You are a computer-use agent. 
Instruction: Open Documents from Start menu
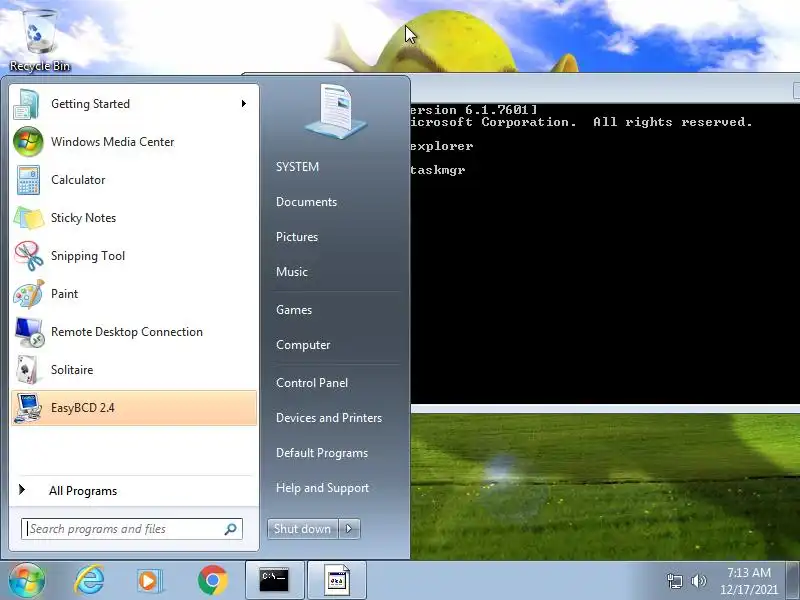(x=306, y=202)
